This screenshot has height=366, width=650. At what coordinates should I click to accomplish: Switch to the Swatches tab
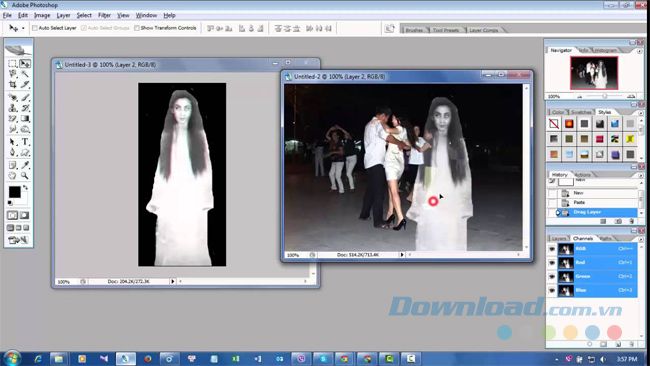tap(581, 112)
